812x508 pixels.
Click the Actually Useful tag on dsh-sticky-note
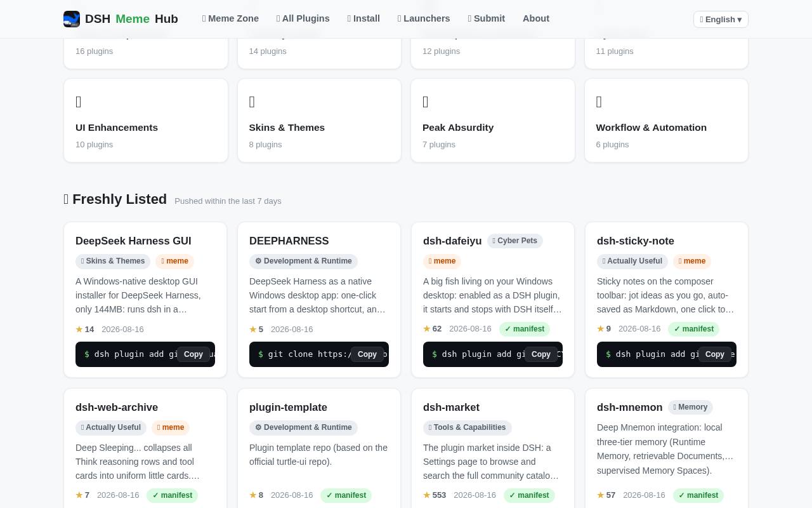(632, 261)
